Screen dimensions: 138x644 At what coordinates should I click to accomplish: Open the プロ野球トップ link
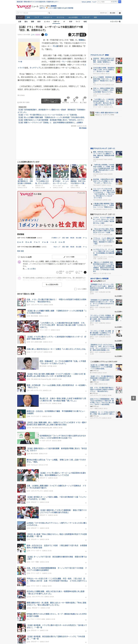point(56,238)
